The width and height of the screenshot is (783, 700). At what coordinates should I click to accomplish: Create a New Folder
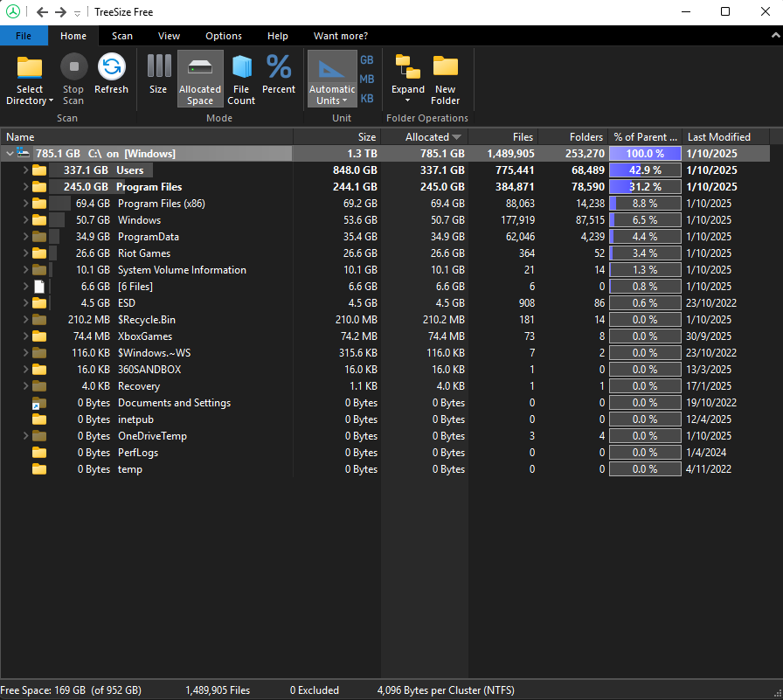(446, 80)
